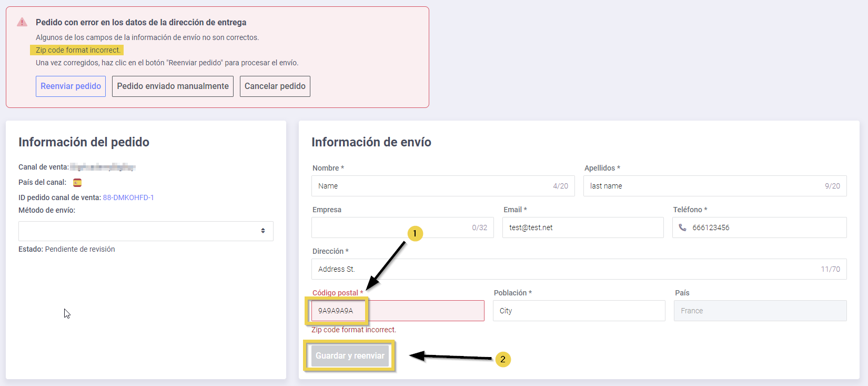The width and height of the screenshot is (868, 386).
Task: Click the warning triangle icon in the alert
Action: coord(22,22)
